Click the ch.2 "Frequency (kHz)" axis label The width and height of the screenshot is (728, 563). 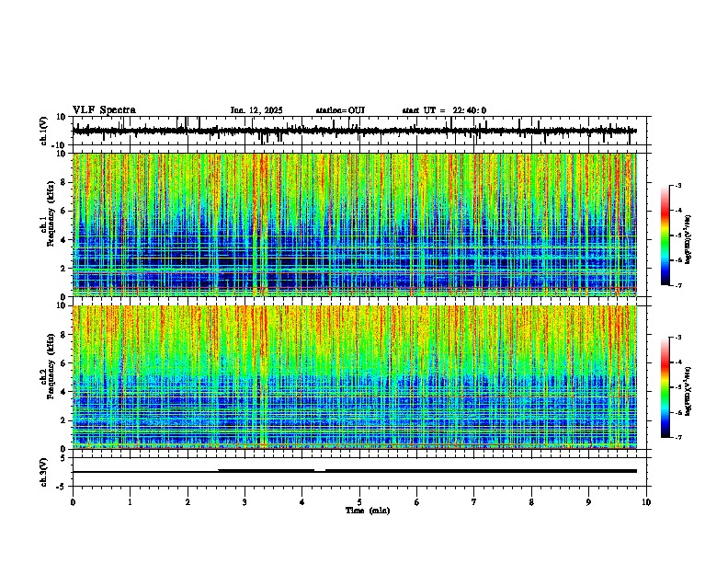point(51,366)
